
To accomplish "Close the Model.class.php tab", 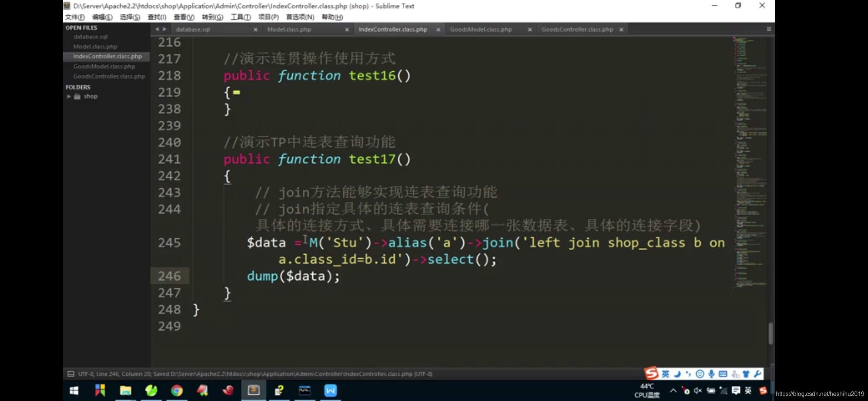I will (x=347, y=30).
